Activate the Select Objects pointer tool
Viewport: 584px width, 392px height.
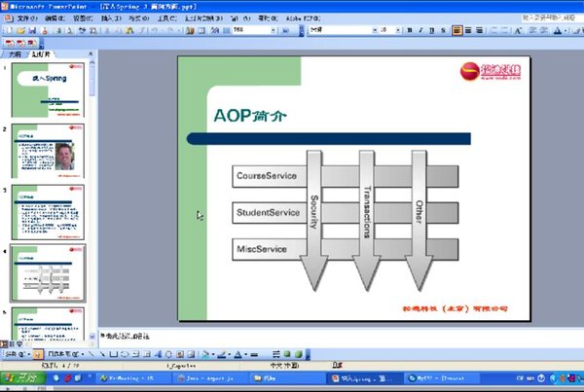tap(38, 354)
